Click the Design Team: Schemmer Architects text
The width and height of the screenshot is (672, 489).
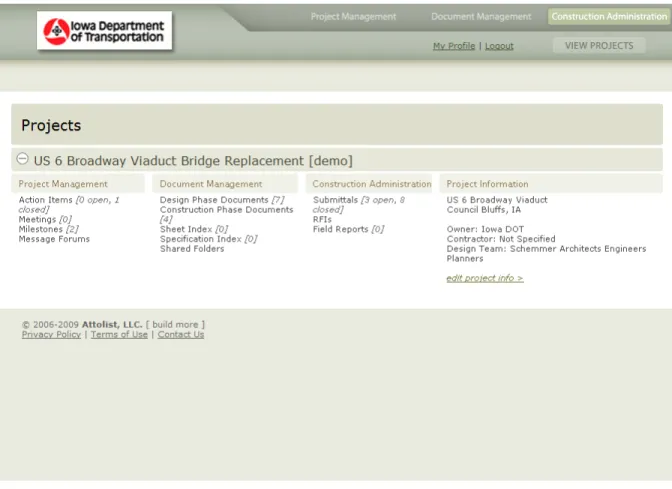(546, 254)
